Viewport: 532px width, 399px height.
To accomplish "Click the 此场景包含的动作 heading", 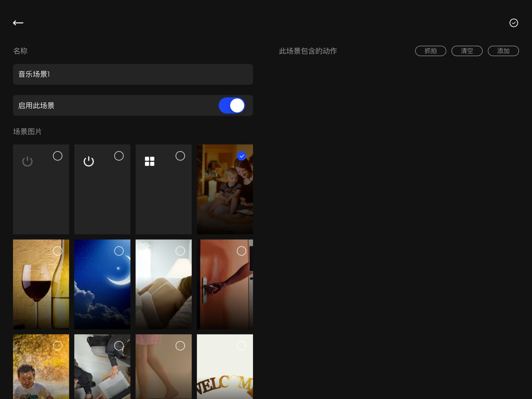I will 308,51.
